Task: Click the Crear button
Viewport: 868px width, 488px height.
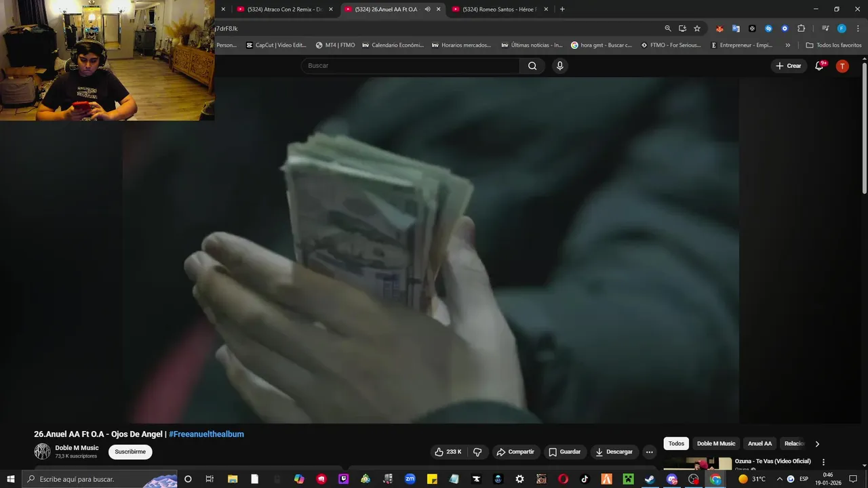Action: pos(789,66)
